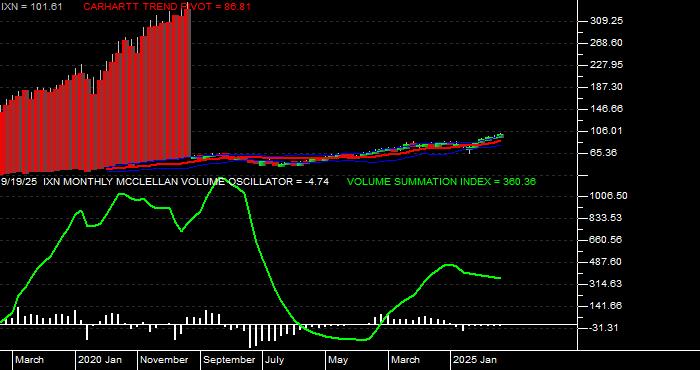The image size is (700, 370).
Task: Click the 2025 Jan date marker
Action: click(x=475, y=360)
